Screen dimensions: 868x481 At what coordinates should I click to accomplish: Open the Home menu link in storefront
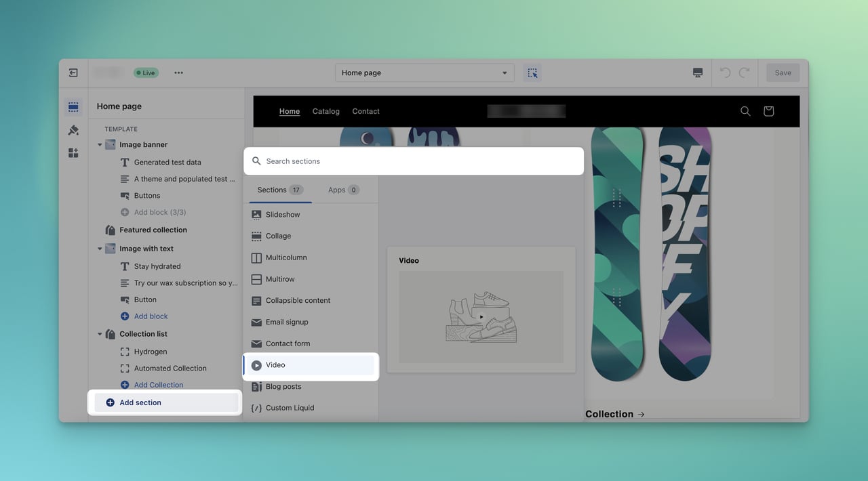click(x=290, y=111)
